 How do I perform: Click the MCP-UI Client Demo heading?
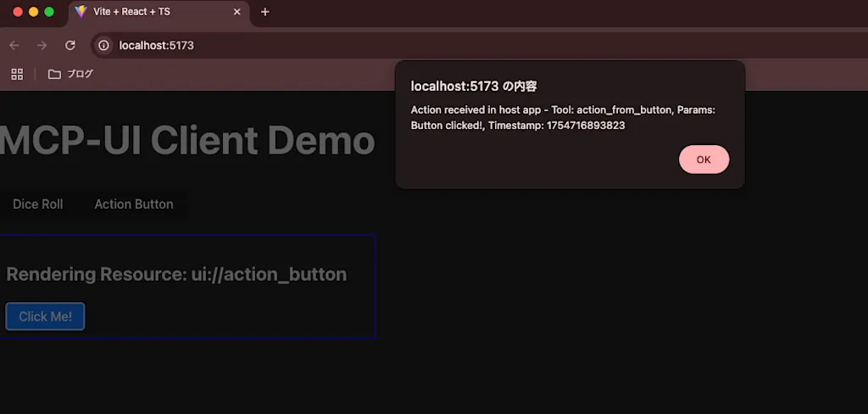click(186, 141)
